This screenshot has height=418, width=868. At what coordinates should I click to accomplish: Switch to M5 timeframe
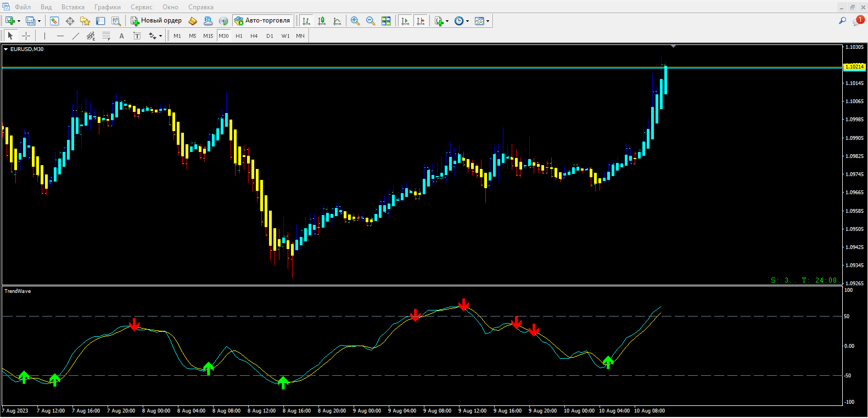pos(193,36)
